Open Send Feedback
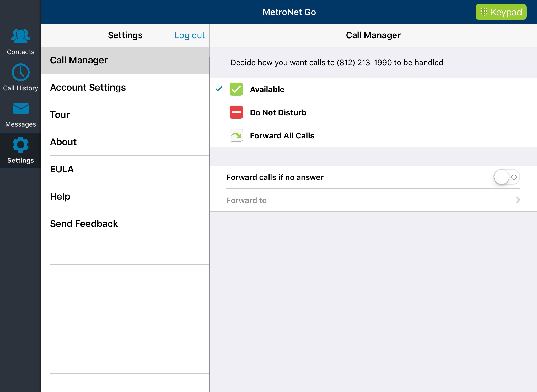Image resolution: width=537 pixels, height=392 pixels. pyautogui.click(x=125, y=224)
